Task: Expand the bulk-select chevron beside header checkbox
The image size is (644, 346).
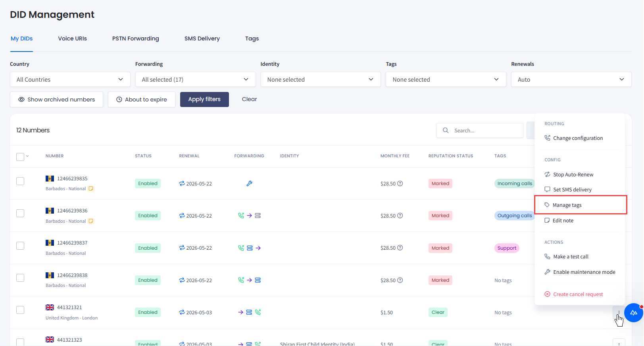Action: [27, 156]
